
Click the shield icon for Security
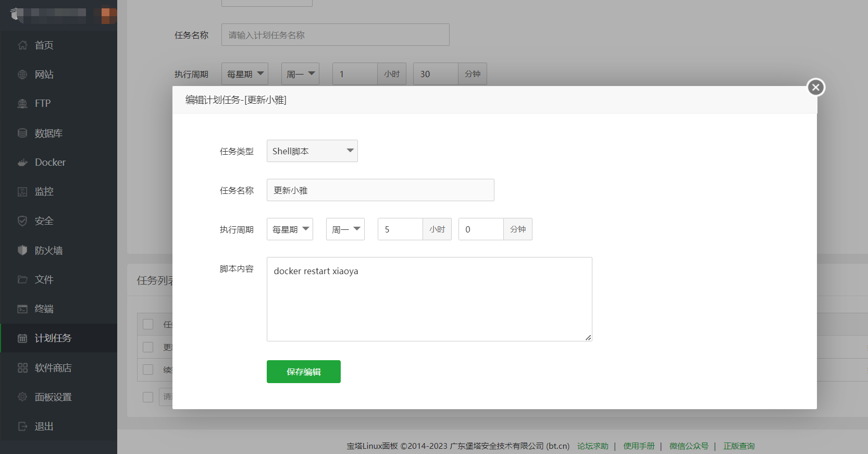pyautogui.click(x=22, y=221)
